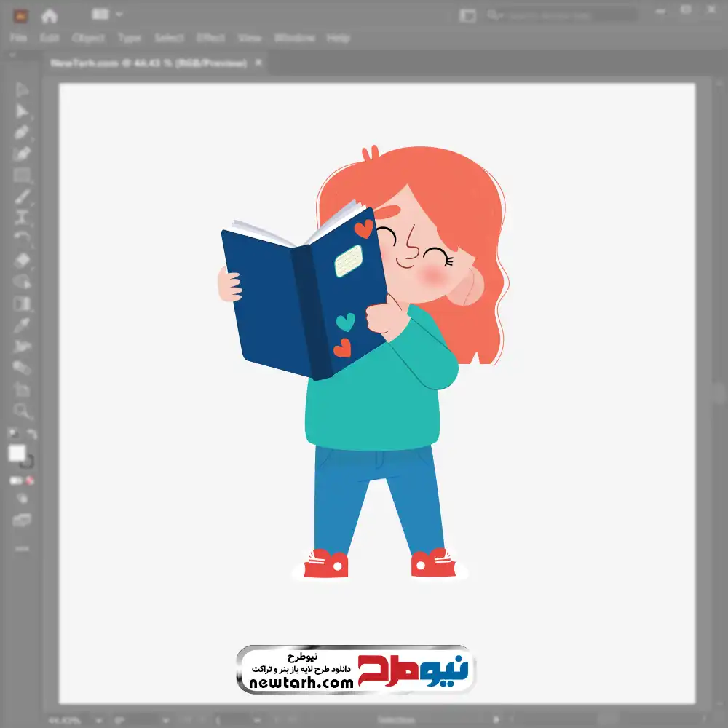Go to the Home screen icon

pyautogui.click(x=49, y=15)
